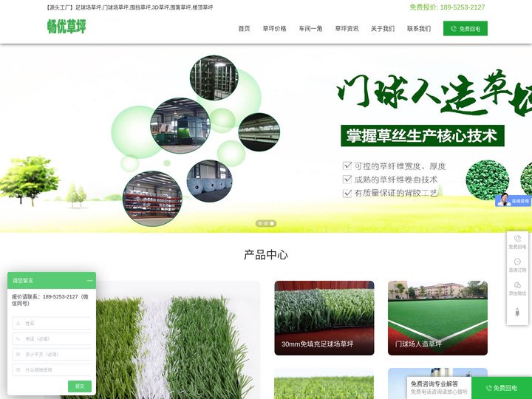Click the green 免费回电 header button
Screen dimensions: 532x399
[x=465, y=29]
